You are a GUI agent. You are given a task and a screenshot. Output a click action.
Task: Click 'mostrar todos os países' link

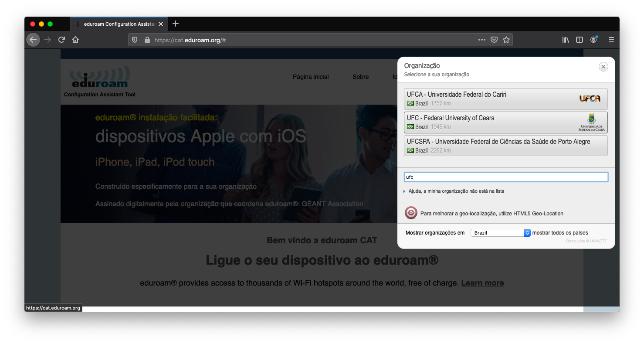coord(560,233)
